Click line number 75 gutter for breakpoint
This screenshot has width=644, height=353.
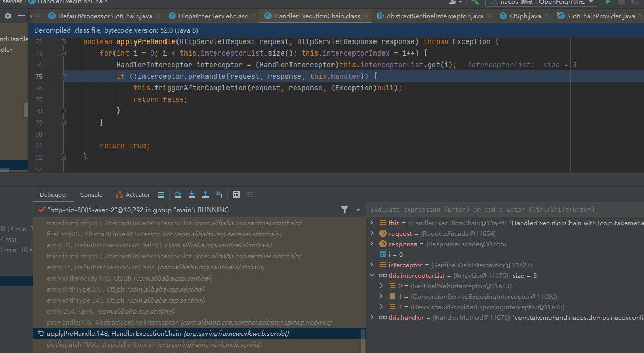coord(39,76)
